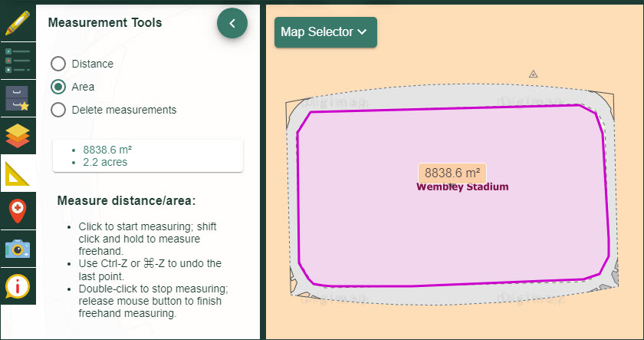Click the 8838.6 m² result in panel
644x340 pixels.
coord(102,150)
